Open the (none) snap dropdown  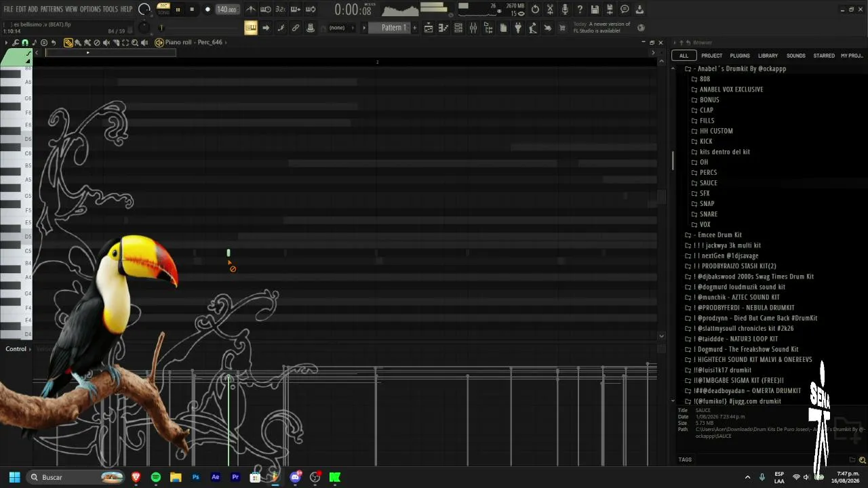(341, 28)
